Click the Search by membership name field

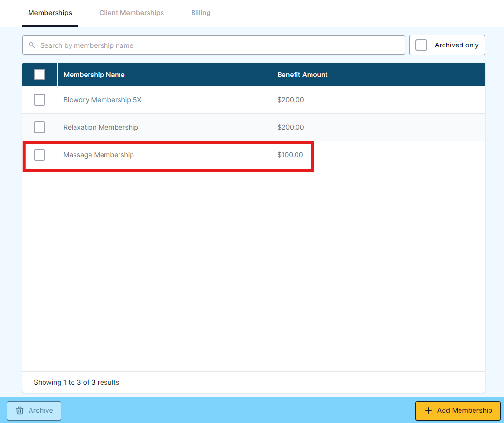point(213,45)
